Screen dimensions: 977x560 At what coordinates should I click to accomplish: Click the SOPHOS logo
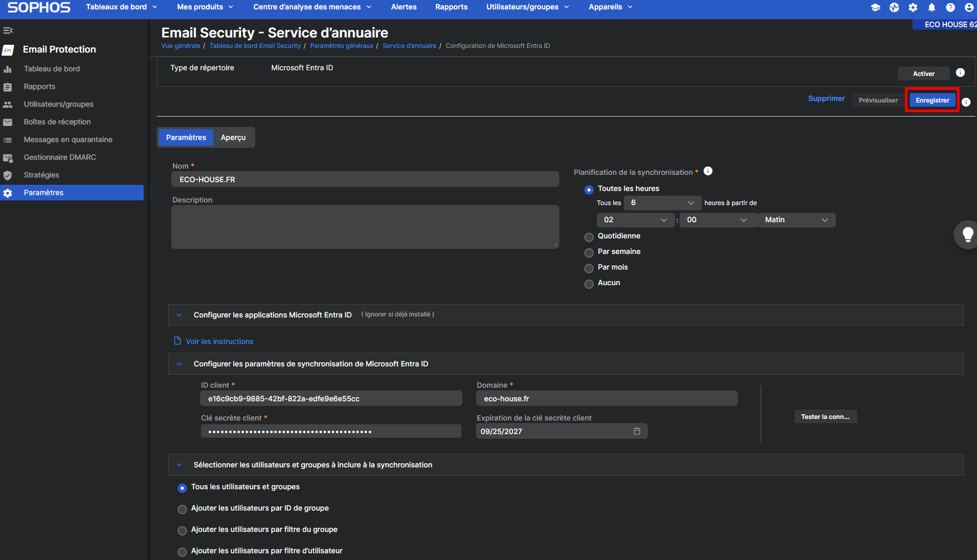coord(39,7)
